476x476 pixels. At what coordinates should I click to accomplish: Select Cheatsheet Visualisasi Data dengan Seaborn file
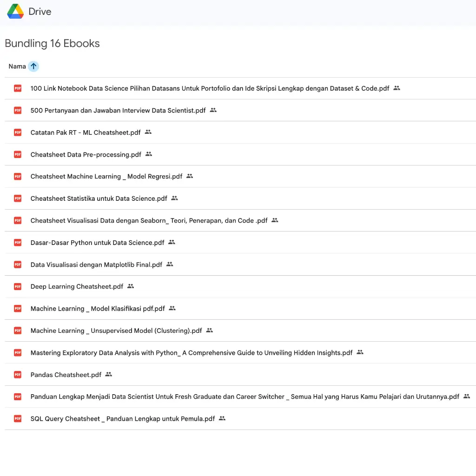149,221
